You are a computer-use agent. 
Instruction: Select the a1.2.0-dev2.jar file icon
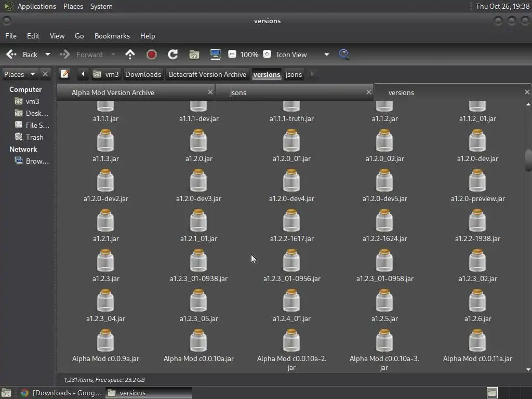[x=105, y=180]
